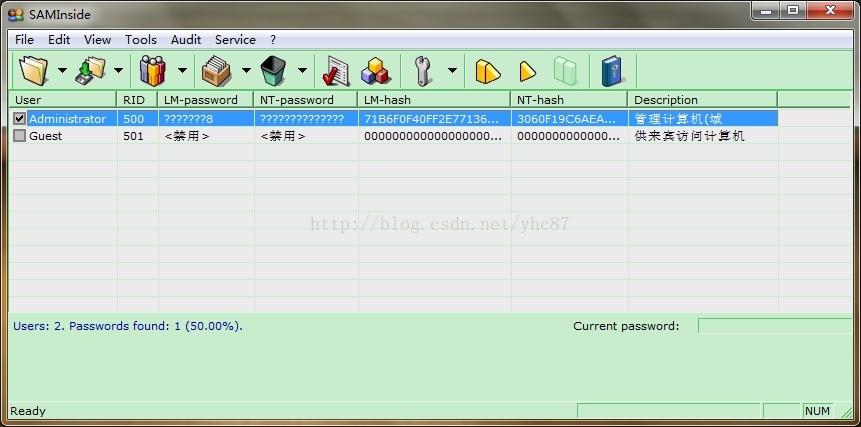Maximize the SAMInside window

click(793, 10)
